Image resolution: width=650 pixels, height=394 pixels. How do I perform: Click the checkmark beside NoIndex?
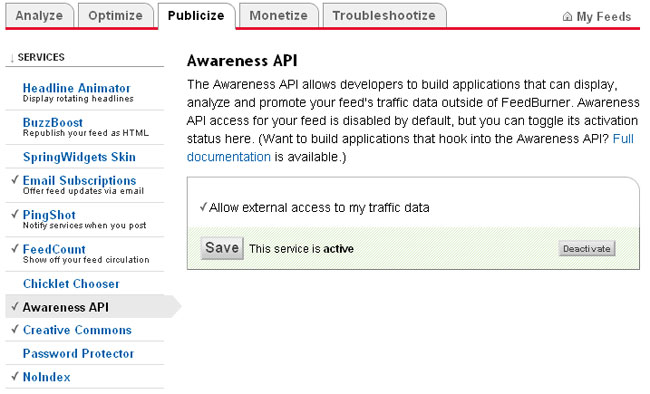point(15,376)
